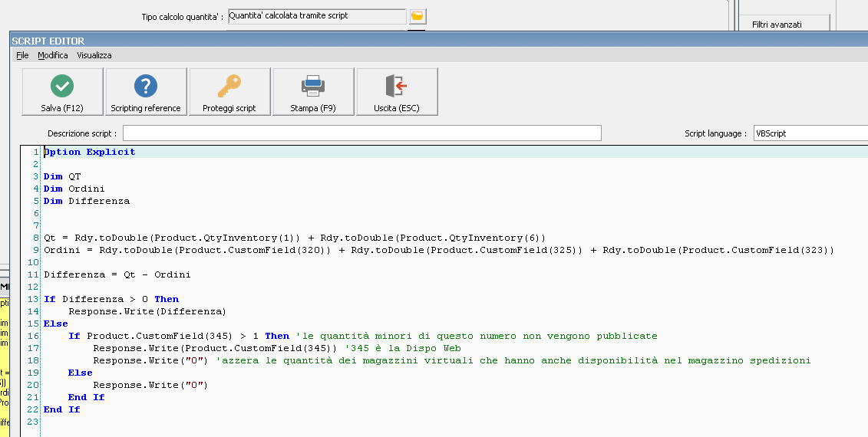
Task: Click the line 'Dim Differenza'
Action: (87, 201)
